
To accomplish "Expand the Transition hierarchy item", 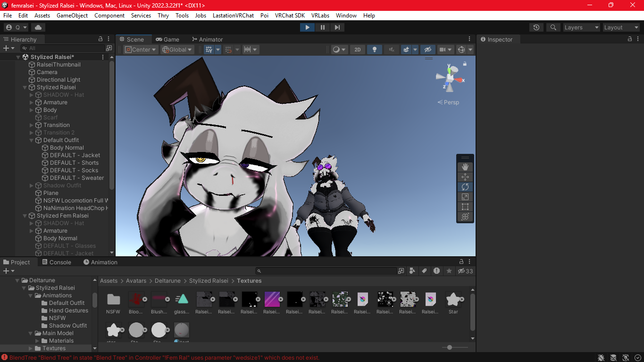I will tap(32, 125).
